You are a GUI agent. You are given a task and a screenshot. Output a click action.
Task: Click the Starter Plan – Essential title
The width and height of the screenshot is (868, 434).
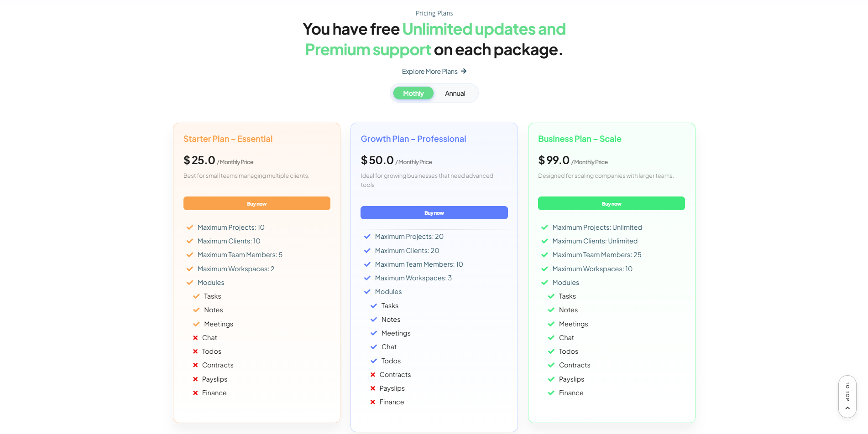228,139
